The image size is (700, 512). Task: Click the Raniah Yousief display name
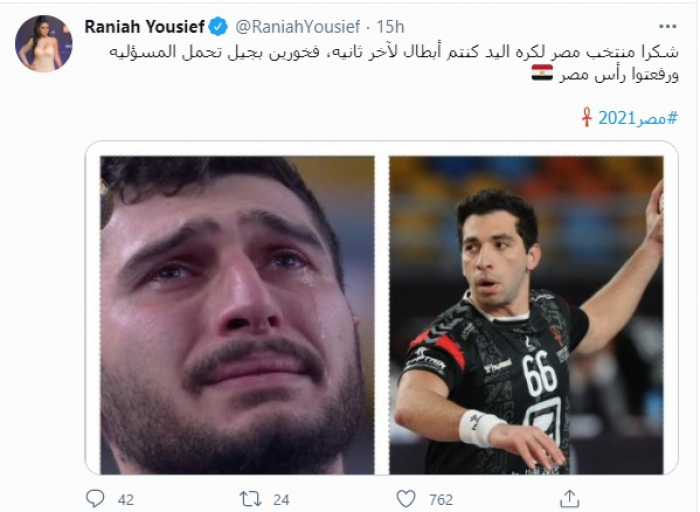coord(145,27)
